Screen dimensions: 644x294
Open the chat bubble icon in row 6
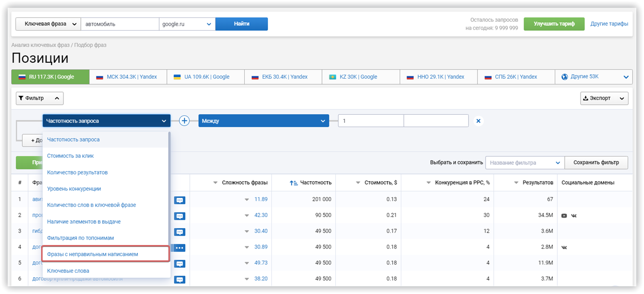coord(179,279)
